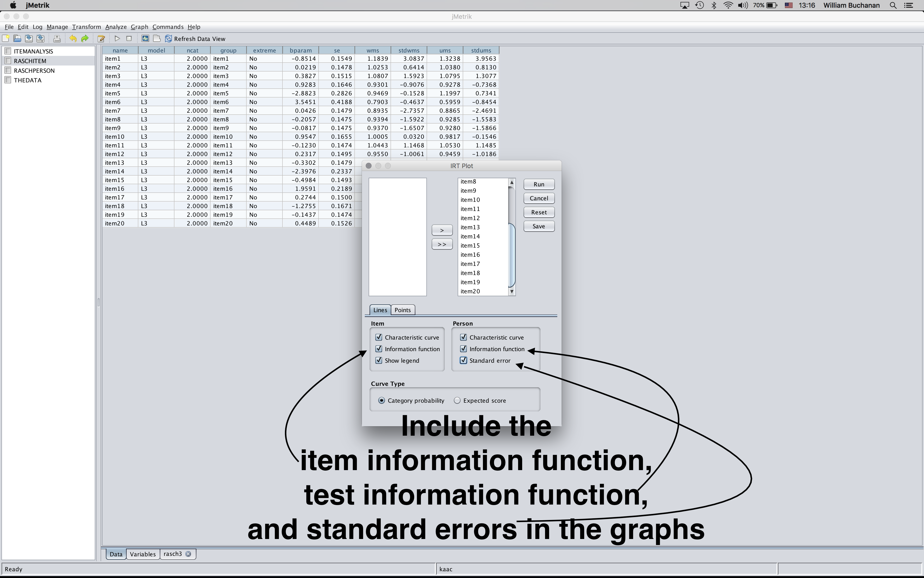Click the Open file toolbar icon

[x=17, y=39]
